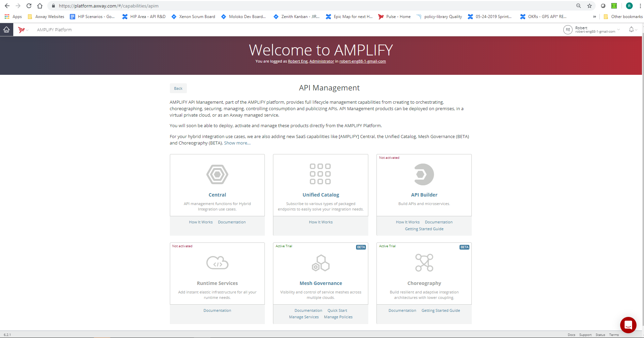Open the OKRs - GPS API bookmark
The height and width of the screenshot is (338, 644).
pyautogui.click(x=543, y=17)
